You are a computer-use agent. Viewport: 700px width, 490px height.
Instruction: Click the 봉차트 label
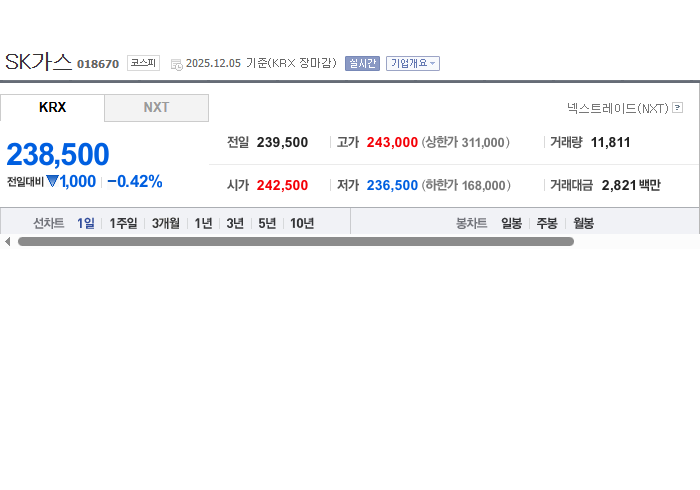471,223
